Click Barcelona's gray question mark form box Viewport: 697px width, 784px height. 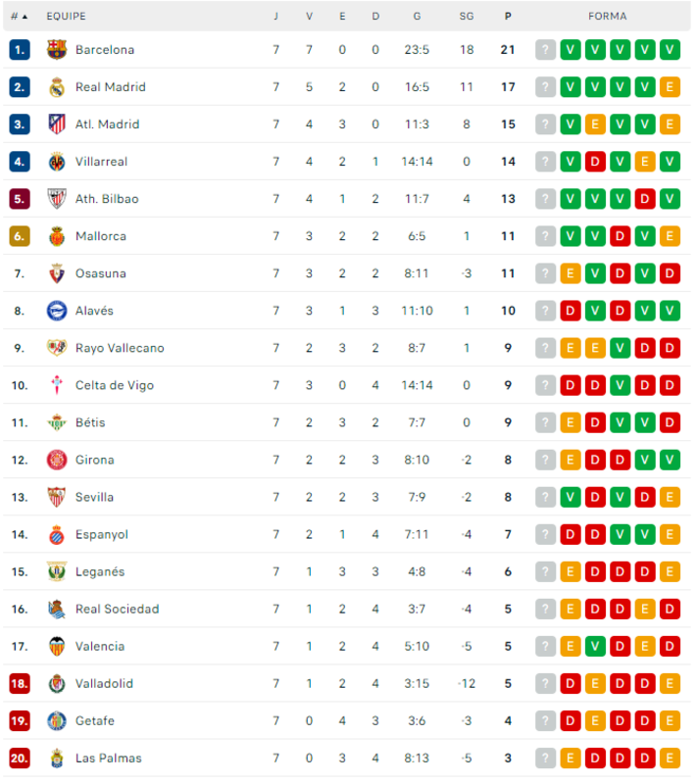tap(545, 50)
